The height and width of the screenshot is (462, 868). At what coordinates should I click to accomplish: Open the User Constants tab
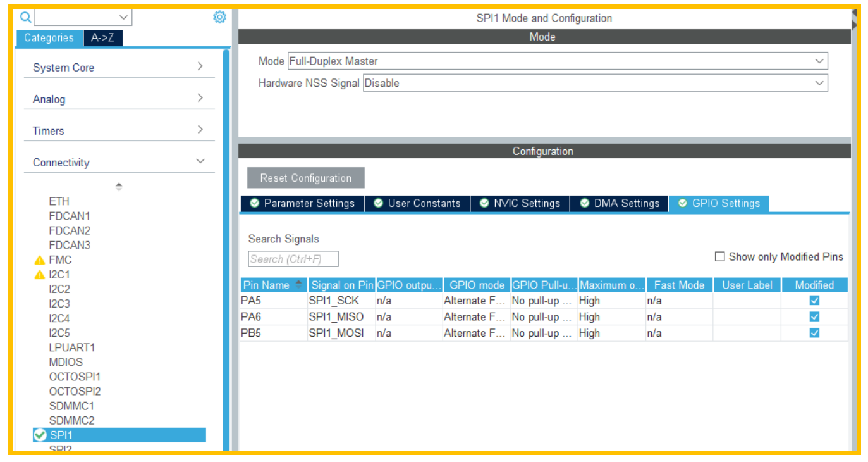pos(417,203)
